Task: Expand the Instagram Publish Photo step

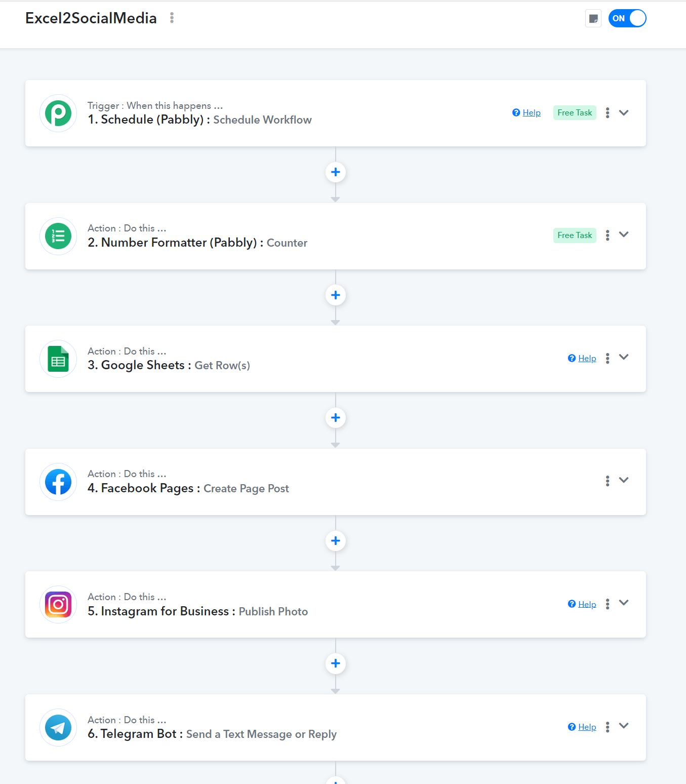Action: pyautogui.click(x=624, y=603)
